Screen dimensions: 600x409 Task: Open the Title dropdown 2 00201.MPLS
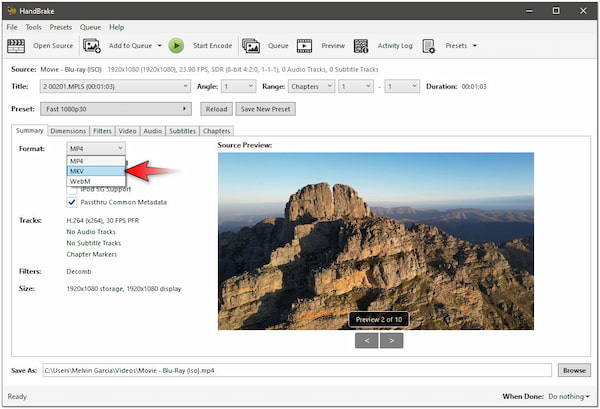pyautogui.click(x=115, y=86)
